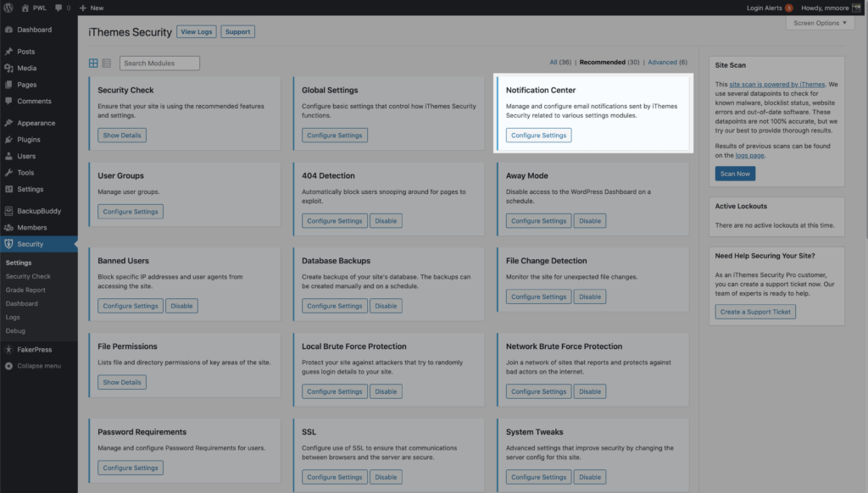Open the logs page link
Image resolution: width=868 pixels, height=493 pixels.
click(x=749, y=156)
